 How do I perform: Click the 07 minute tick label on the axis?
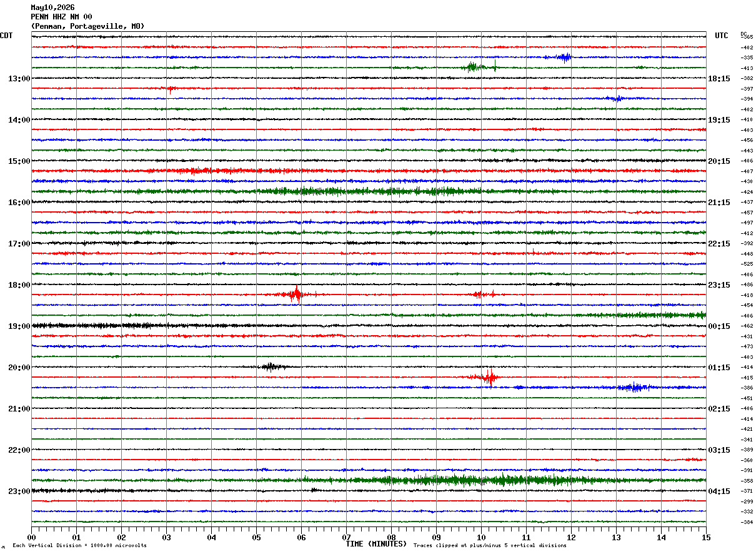point(346,537)
